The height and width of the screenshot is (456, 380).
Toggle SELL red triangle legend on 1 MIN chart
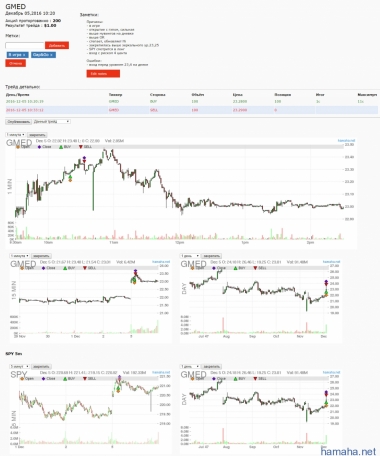point(81,147)
